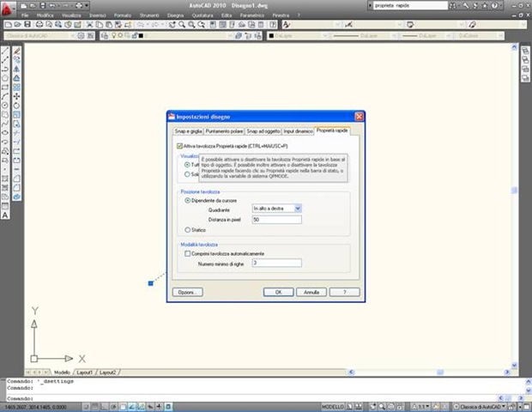Viewport: 532px width, 412px height.
Task: Click the Annulla button
Action: (x=312, y=292)
